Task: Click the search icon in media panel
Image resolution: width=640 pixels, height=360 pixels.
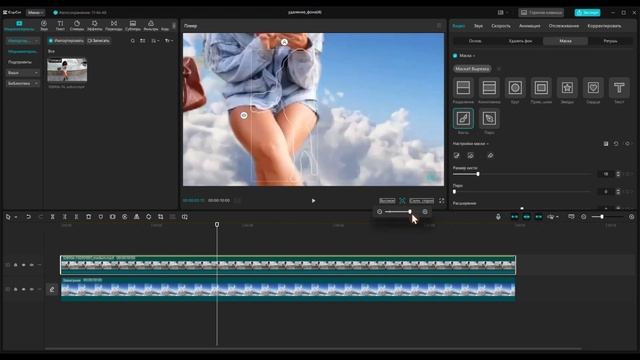Action: click(x=133, y=41)
